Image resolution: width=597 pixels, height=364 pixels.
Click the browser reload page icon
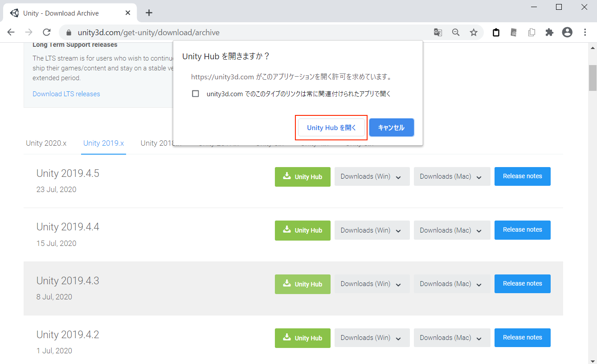pos(47,33)
